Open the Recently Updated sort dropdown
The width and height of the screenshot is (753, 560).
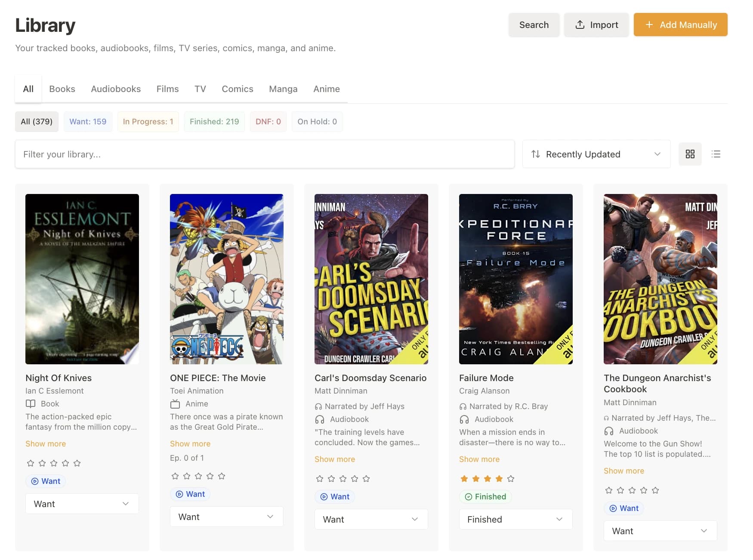(x=596, y=154)
